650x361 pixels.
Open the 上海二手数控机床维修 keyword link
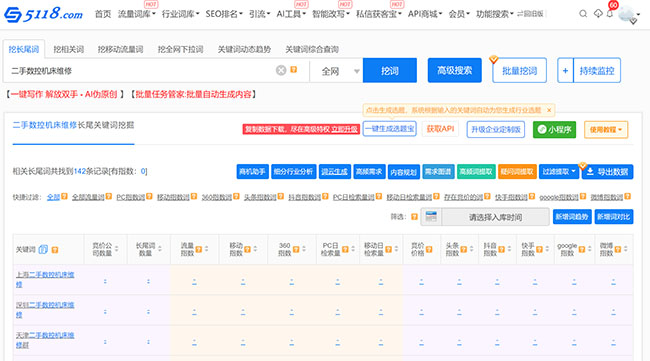[x=45, y=279]
